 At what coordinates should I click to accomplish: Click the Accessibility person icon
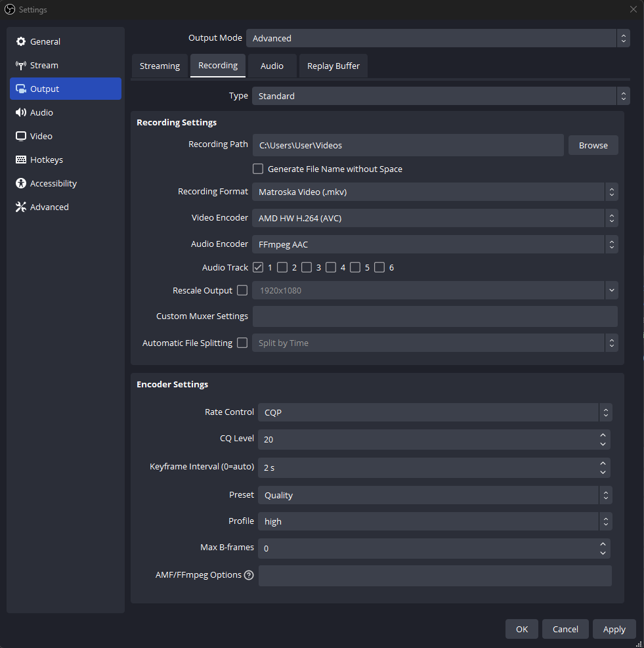[x=21, y=183]
